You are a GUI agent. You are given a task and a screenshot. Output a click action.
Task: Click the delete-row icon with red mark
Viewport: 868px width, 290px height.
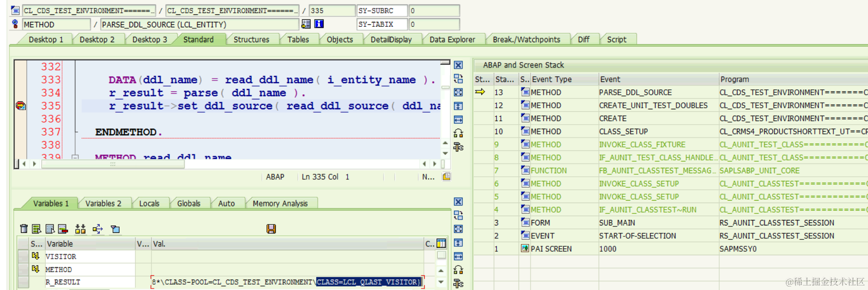[63, 229]
